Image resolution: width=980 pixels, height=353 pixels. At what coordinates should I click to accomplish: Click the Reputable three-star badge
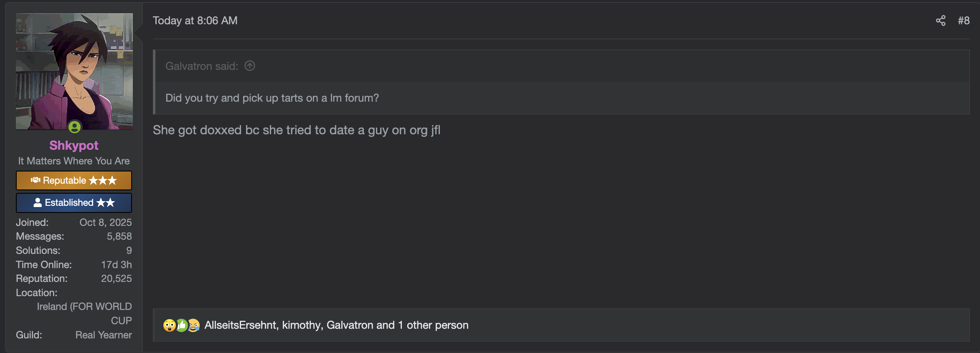pos(74,180)
